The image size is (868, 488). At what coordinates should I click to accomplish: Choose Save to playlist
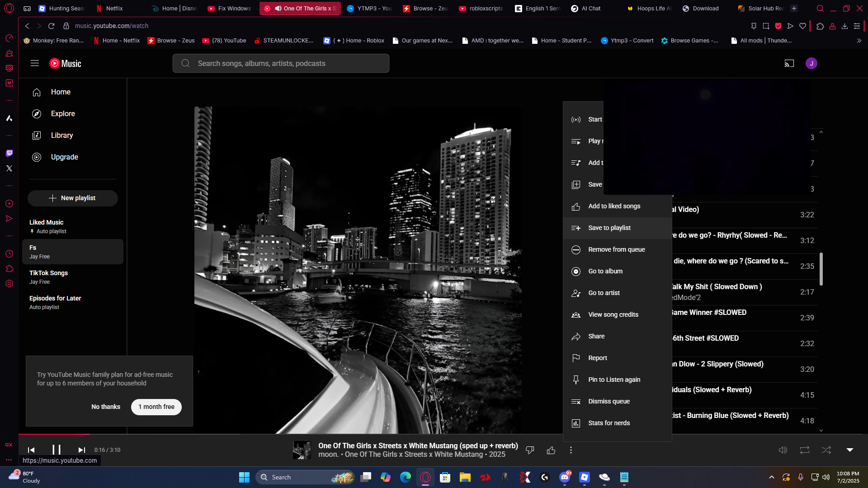coord(618,228)
